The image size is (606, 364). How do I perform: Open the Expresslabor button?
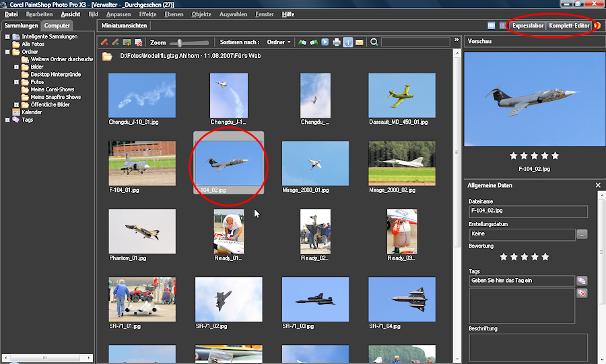pyautogui.click(x=528, y=26)
